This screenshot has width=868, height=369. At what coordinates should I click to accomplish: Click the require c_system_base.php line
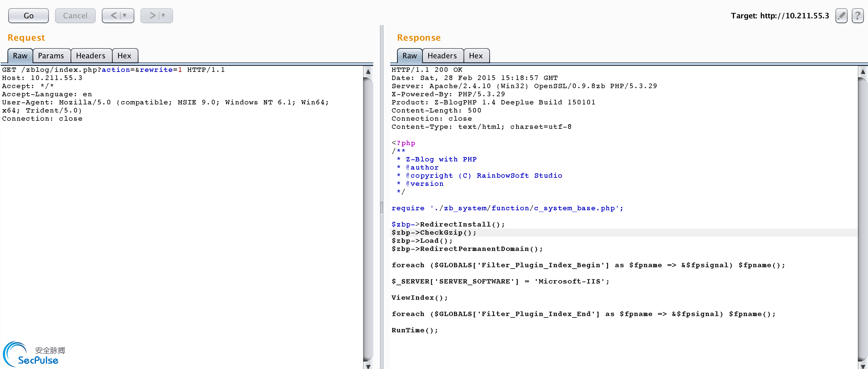(x=507, y=208)
